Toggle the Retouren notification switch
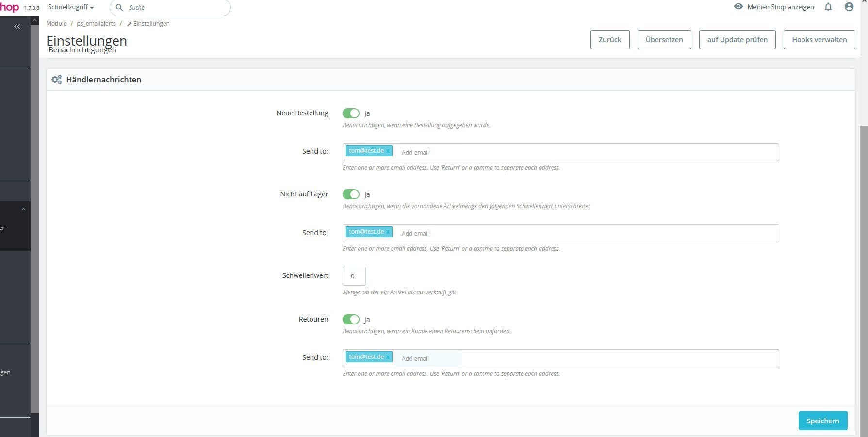This screenshot has width=868, height=437. click(x=351, y=319)
